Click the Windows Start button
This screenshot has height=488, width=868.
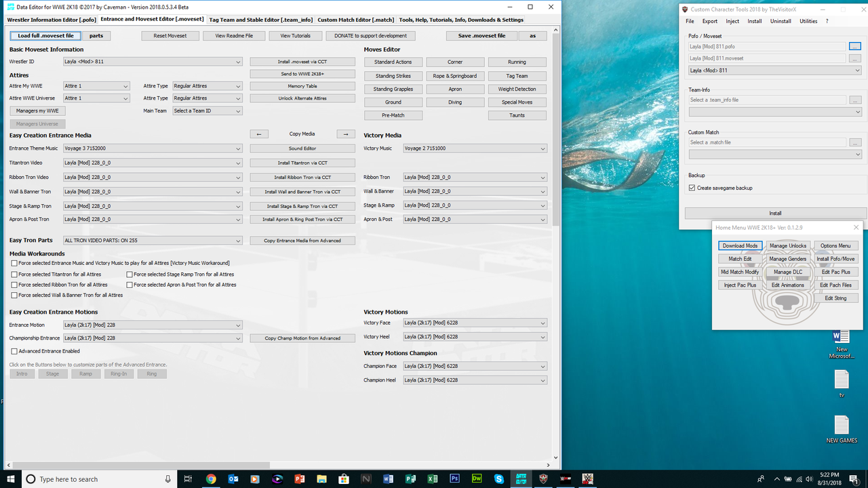click(x=10, y=479)
